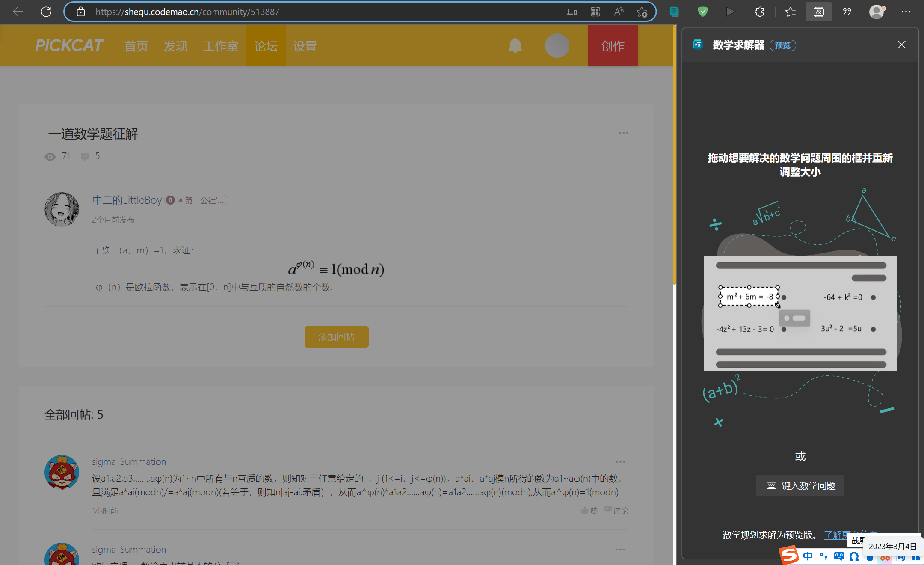The height and width of the screenshot is (565, 924).
Task: Open the 设置 nav item
Action: pyautogui.click(x=305, y=46)
